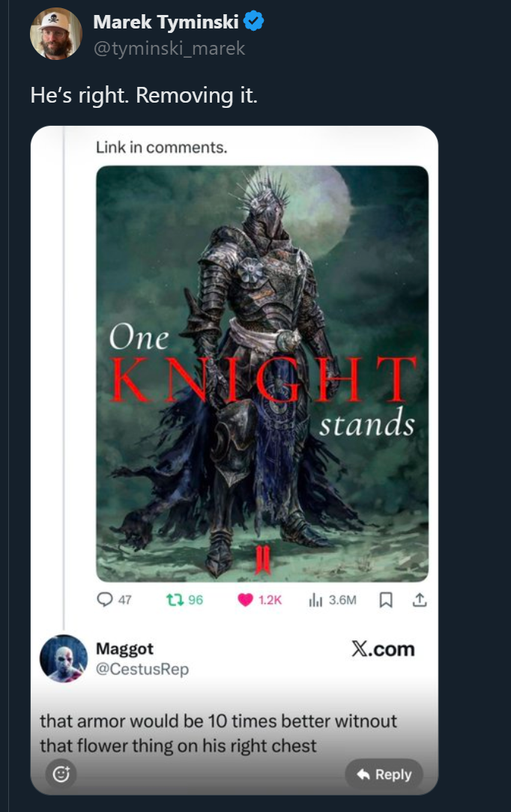Image resolution: width=511 pixels, height=812 pixels.
Task: Click the bookmark icon under the poster
Action: point(386,600)
